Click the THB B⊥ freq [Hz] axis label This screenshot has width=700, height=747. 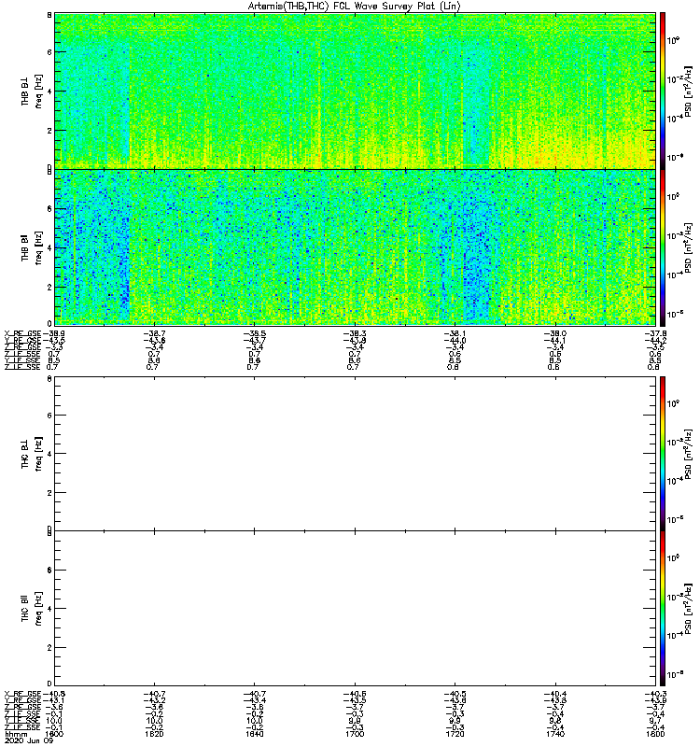tap(32, 91)
